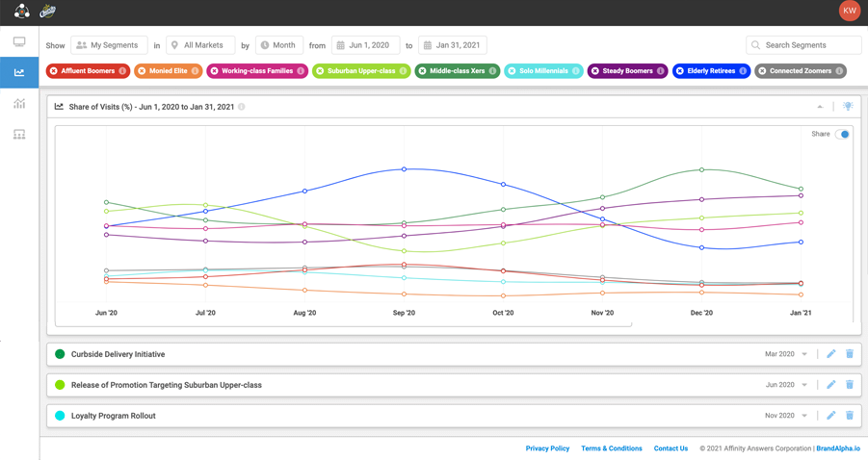Toggle the Share switch on chart

[842, 134]
